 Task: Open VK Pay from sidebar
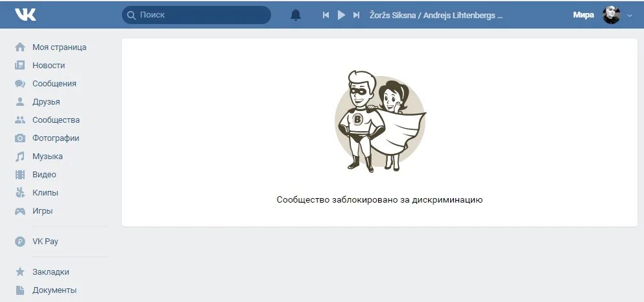45,242
